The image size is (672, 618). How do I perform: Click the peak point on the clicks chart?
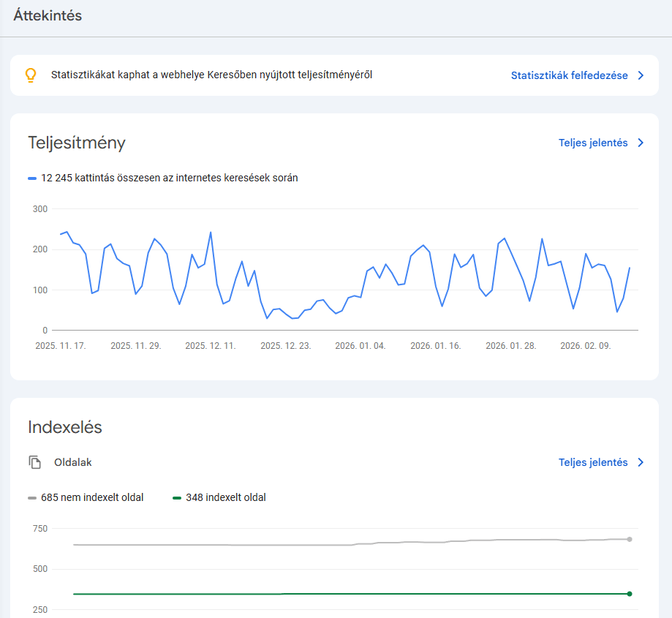click(x=211, y=233)
